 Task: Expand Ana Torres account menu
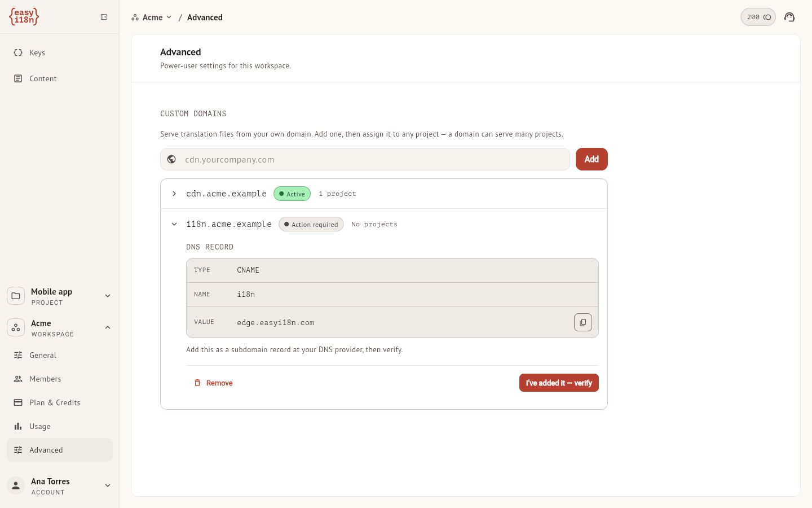108,485
